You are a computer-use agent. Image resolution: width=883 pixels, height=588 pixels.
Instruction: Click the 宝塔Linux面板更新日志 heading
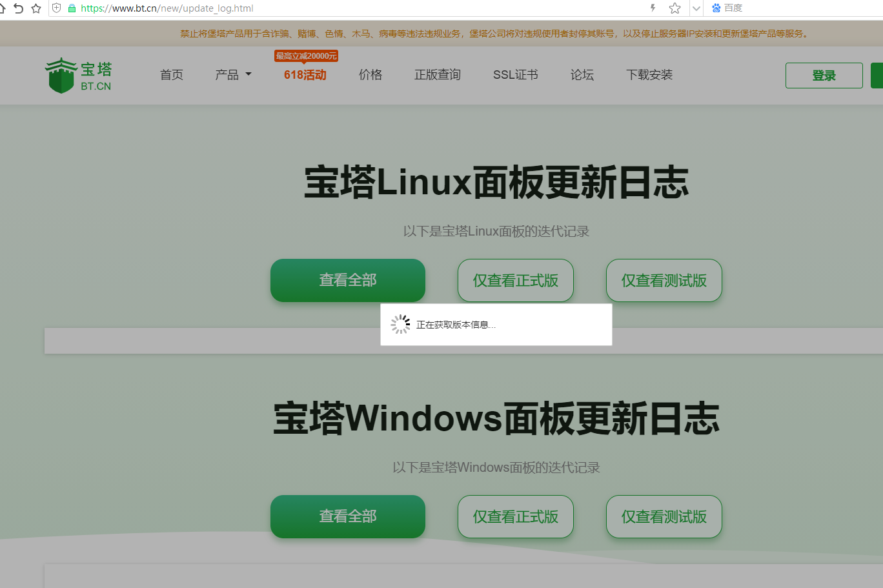(496, 182)
